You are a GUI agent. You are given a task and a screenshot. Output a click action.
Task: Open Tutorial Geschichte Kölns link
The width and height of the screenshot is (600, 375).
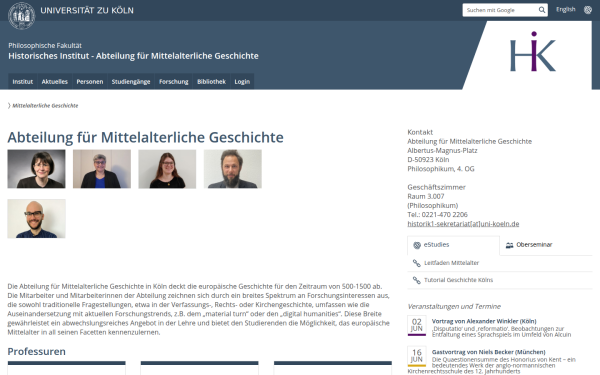pyautogui.click(x=458, y=280)
